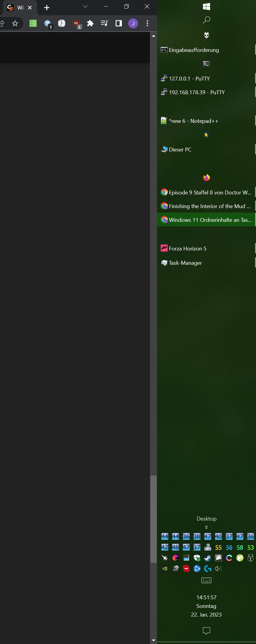
Task: Expand the tab search chevron
Action: tap(85, 7)
